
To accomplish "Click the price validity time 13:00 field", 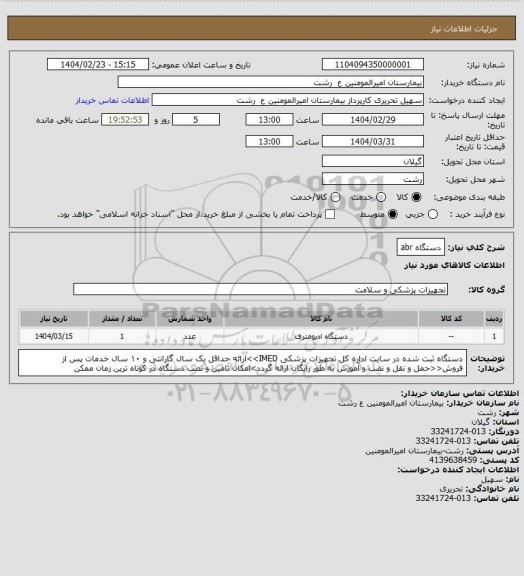I will pyautogui.click(x=269, y=141).
